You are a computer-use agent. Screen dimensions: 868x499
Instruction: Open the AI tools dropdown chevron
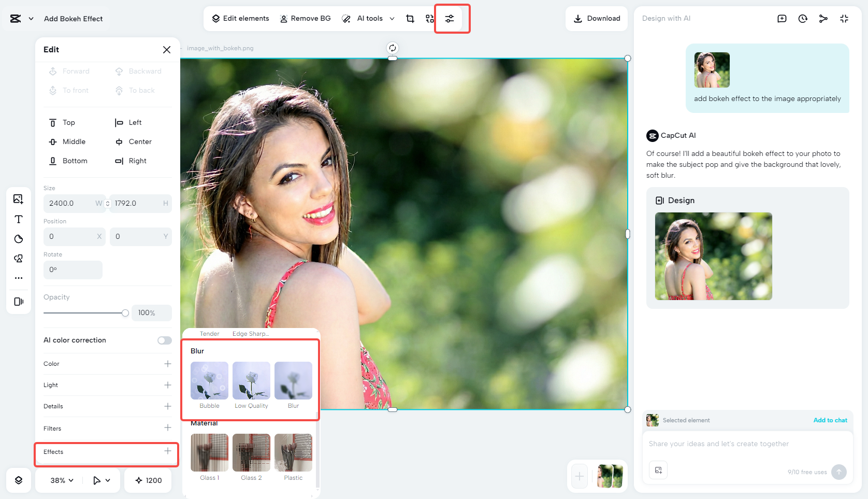coord(392,18)
